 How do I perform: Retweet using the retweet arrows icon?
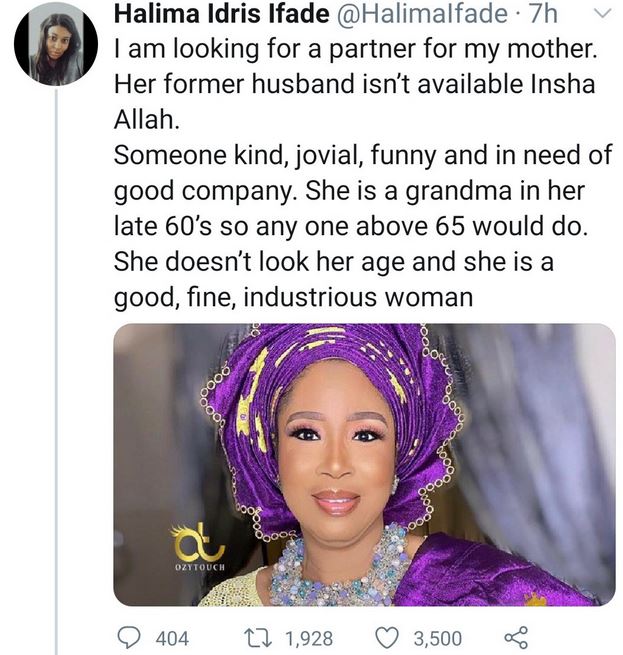point(252,637)
